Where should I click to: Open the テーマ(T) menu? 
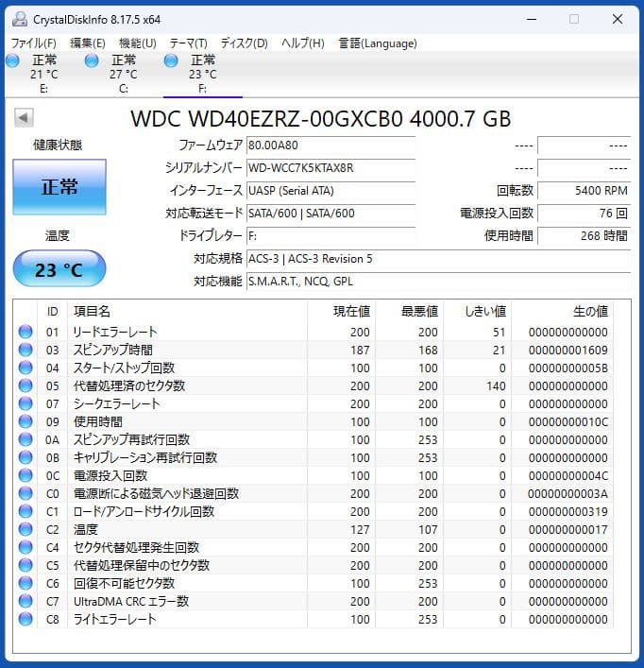tap(189, 43)
